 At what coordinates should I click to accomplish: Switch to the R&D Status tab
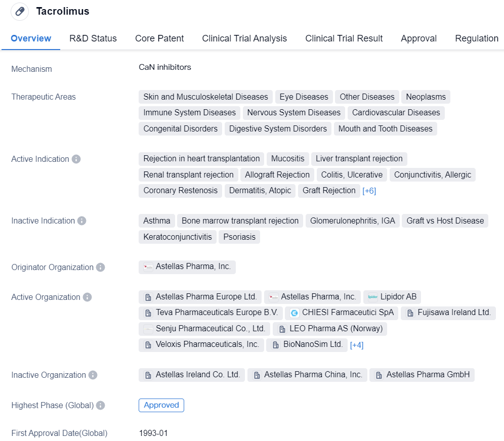coord(93,38)
